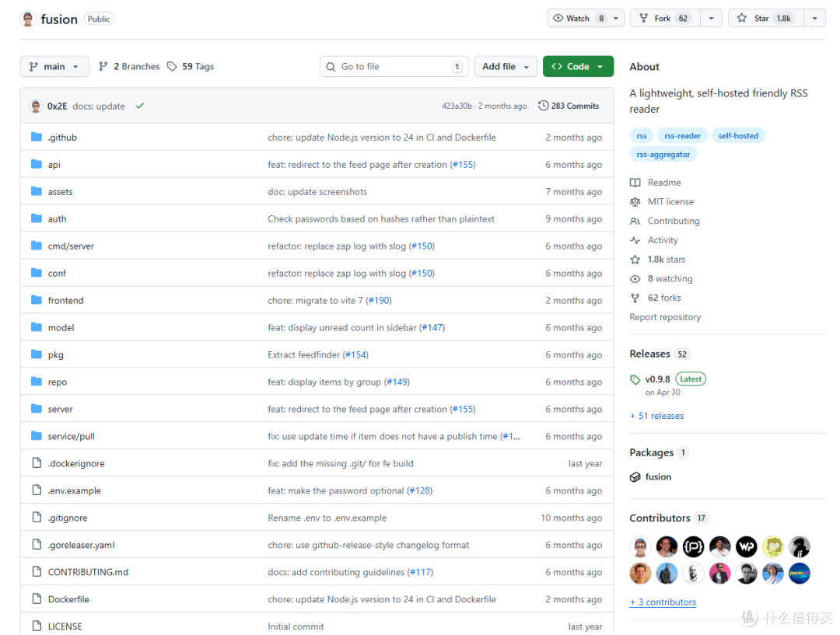The image size is (840, 635).
Task: Focus the Go to file search field
Action: point(394,66)
